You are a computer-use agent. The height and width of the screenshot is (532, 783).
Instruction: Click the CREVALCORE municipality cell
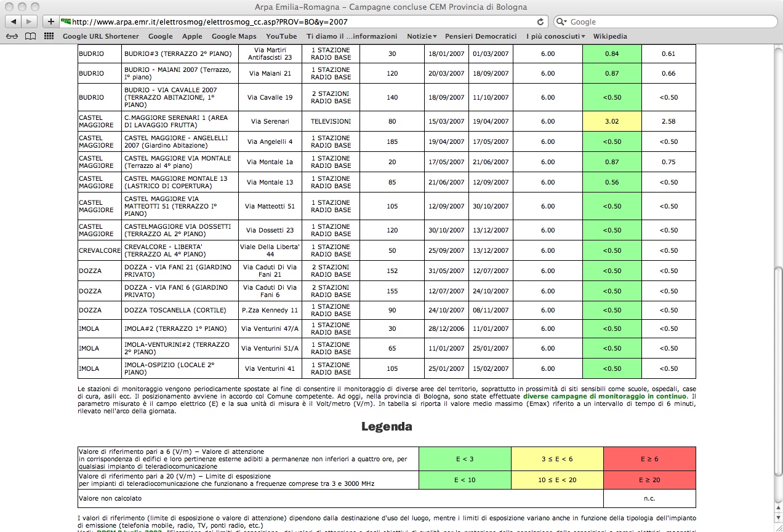[x=100, y=250]
